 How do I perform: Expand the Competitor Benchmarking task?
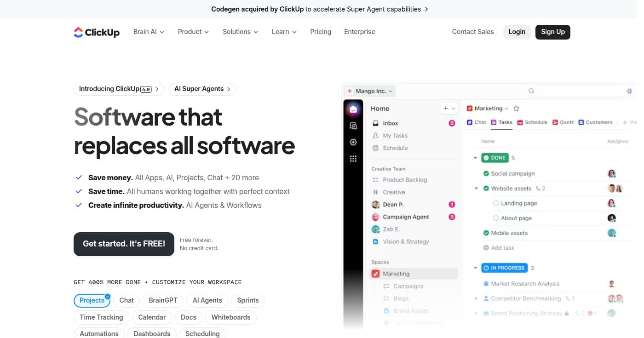476,298
